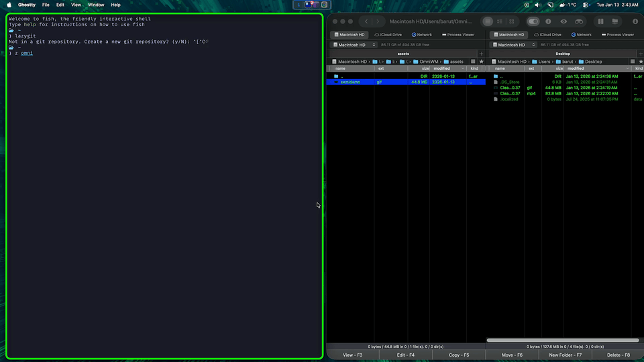This screenshot has width=644, height=362.
Task: Open left panel modified column sort chevron
Action: 462,68
